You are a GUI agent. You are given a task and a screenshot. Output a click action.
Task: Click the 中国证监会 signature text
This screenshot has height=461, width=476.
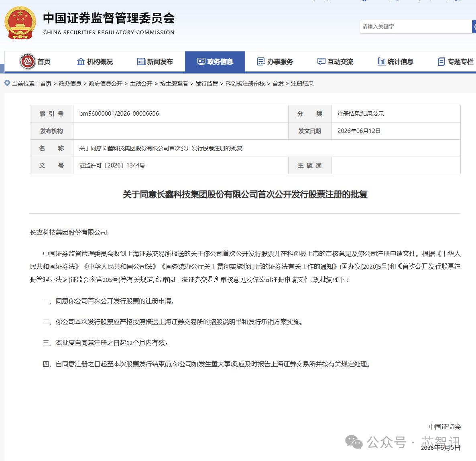[444, 427]
